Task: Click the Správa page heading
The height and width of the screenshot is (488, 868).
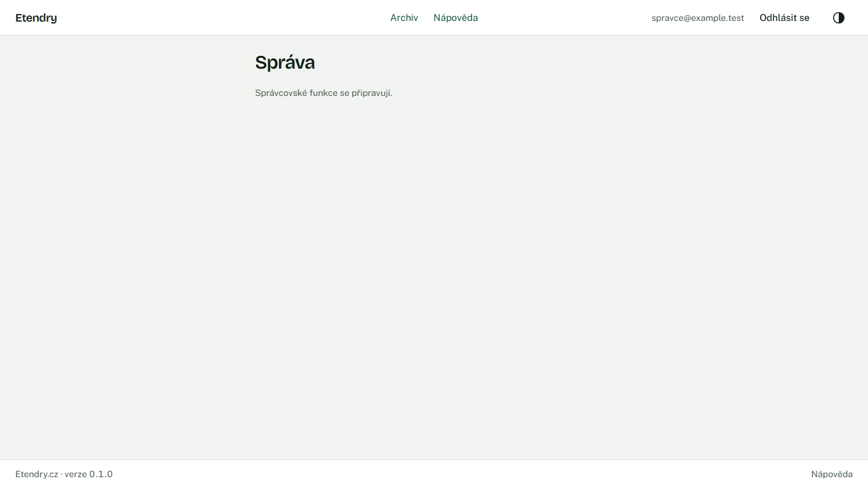Action: 285,62
